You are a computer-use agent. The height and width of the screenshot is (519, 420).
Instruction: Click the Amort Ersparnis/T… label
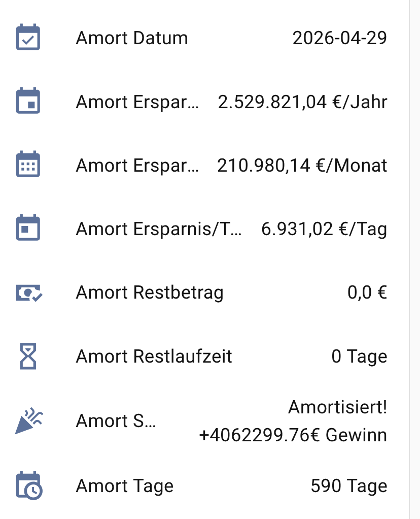click(x=159, y=229)
